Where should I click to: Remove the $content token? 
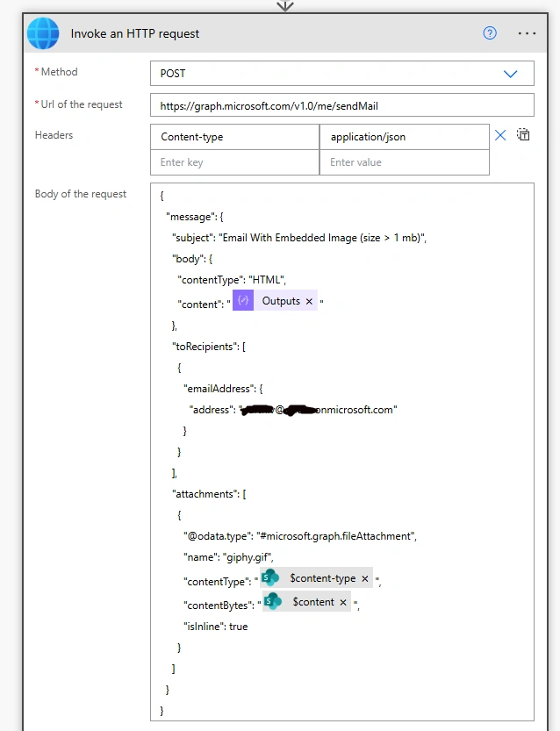(343, 602)
